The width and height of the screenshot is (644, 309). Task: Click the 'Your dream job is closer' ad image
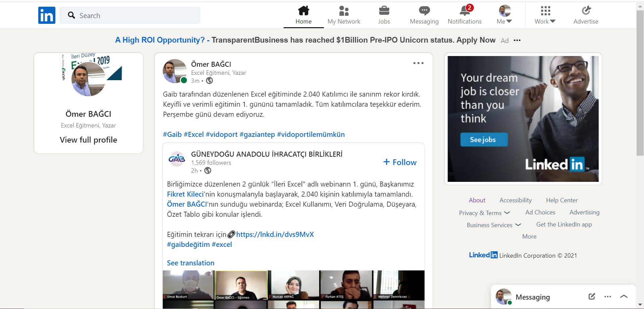pyautogui.click(x=523, y=119)
